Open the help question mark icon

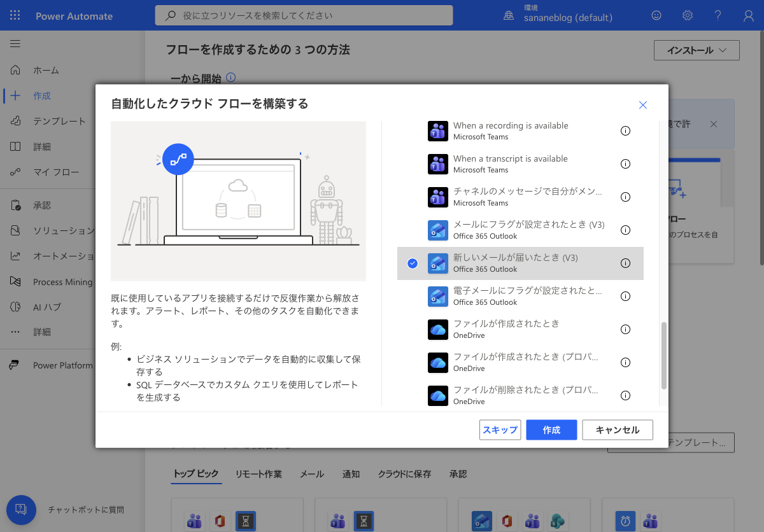[718, 15]
